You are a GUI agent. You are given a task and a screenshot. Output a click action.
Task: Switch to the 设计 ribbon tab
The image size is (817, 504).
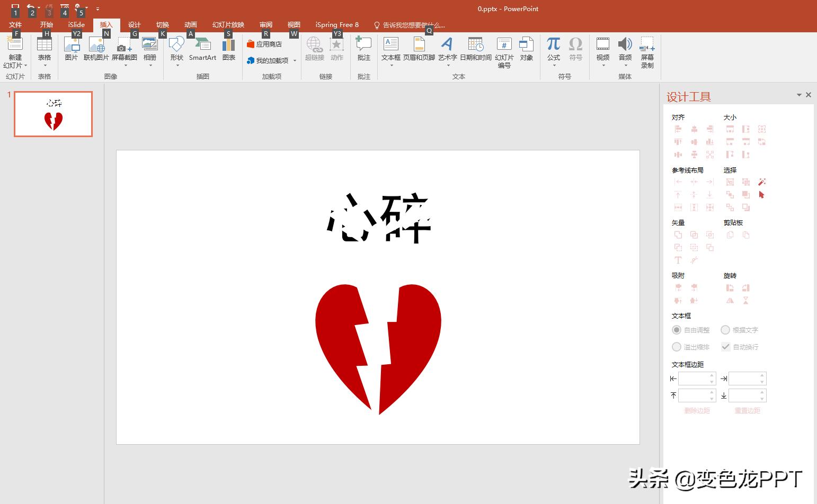pos(134,25)
